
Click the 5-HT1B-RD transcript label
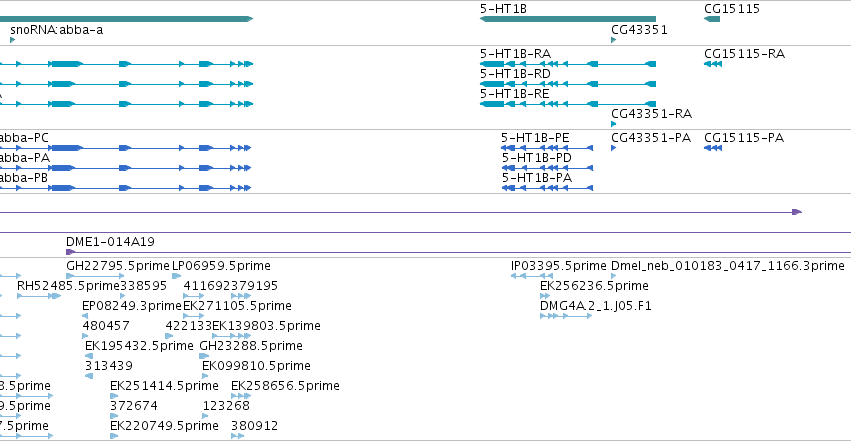pos(515,74)
